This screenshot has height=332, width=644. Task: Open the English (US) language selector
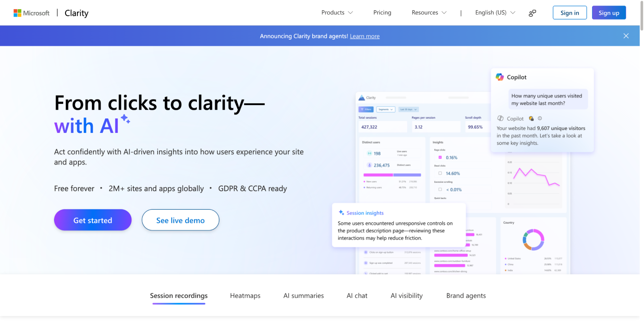(495, 13)
